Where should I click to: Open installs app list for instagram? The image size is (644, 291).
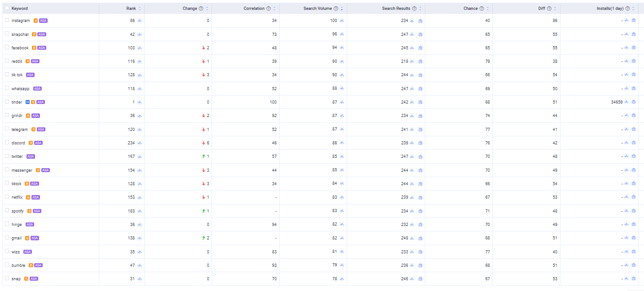click(634, 21)
